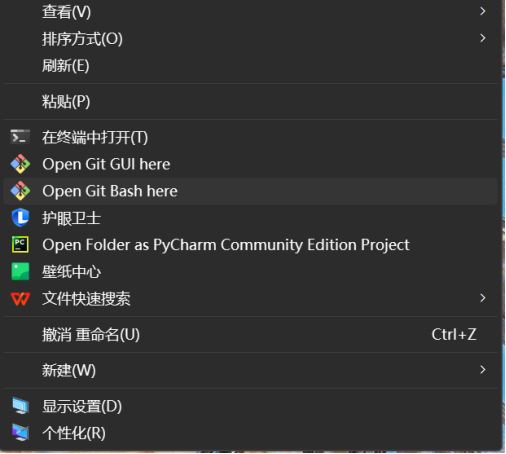The height and width of the screenshot is (454, 506).
Task: Click the 个性化 personalization icon
Action: pyautogui.click(x=20, y=433)
